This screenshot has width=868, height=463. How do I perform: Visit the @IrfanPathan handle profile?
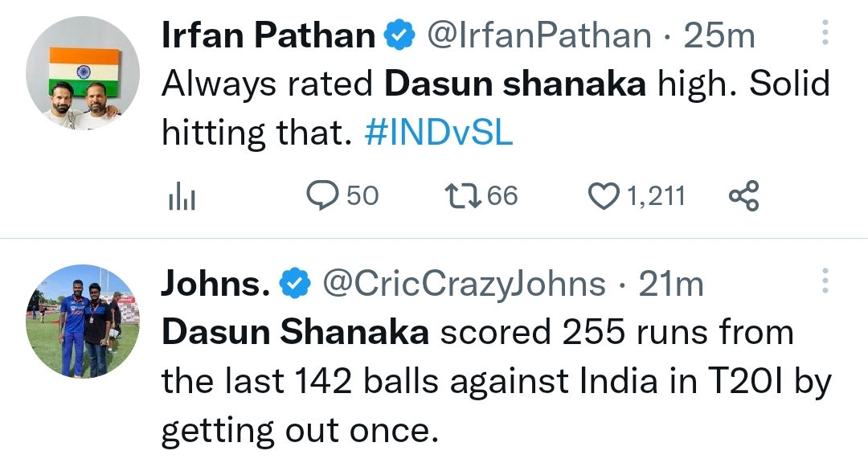point(538,35)
